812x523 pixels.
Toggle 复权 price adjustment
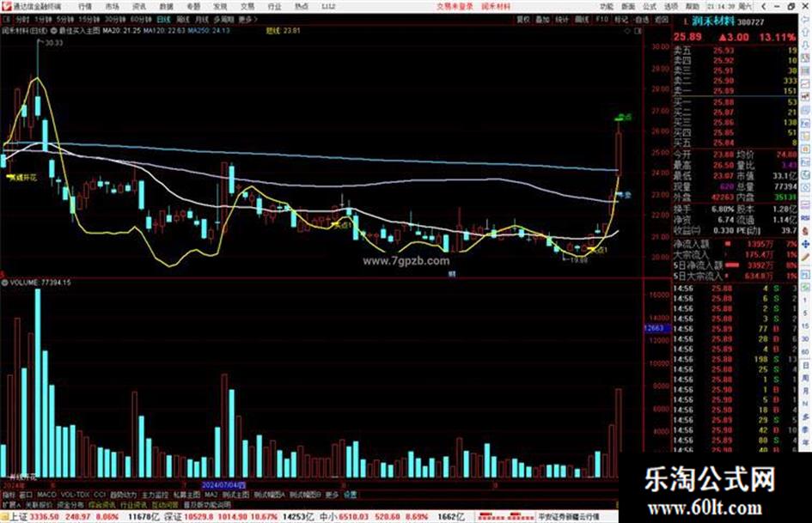pyautogui.click(x=523, y=19)
